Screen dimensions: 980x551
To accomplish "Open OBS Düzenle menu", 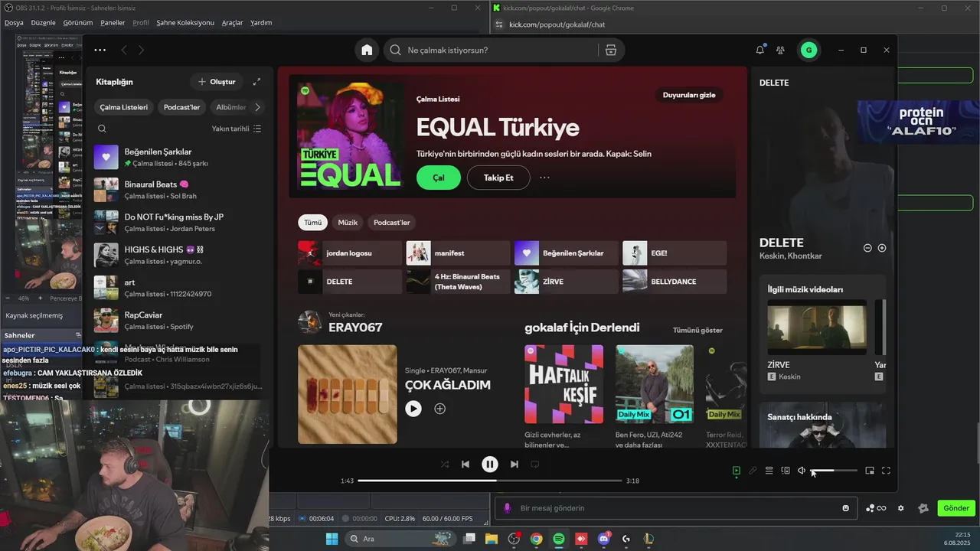I will (x=43, y=22).
